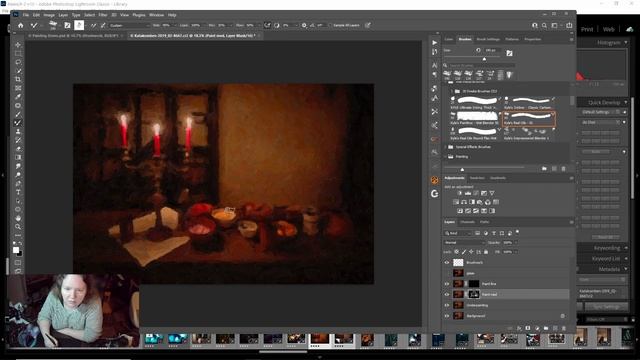Image resolution: width=640 pixels, height=360 pixels.
Task: Delete layer using Layers trash icon
Action: pos(564,328)
